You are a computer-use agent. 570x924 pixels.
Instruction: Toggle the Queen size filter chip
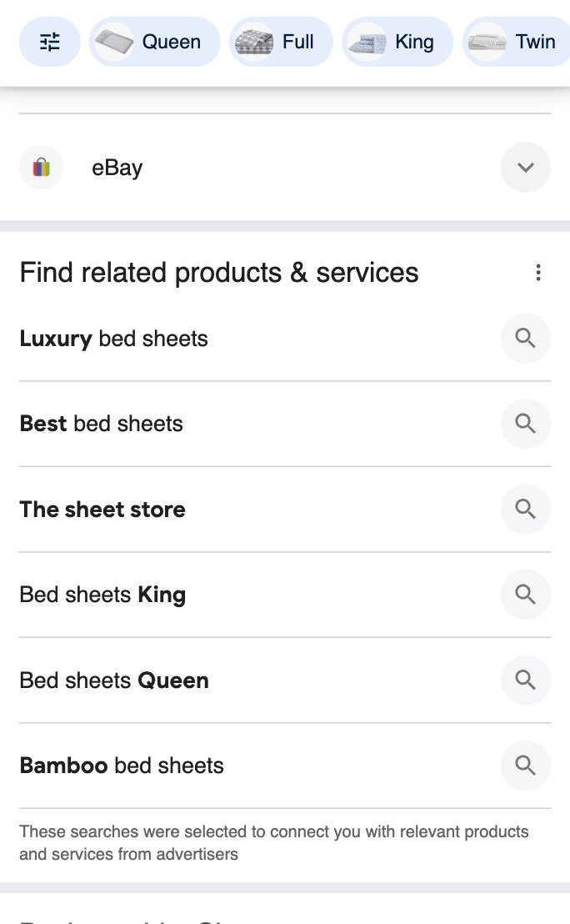[x=154, y=41]
